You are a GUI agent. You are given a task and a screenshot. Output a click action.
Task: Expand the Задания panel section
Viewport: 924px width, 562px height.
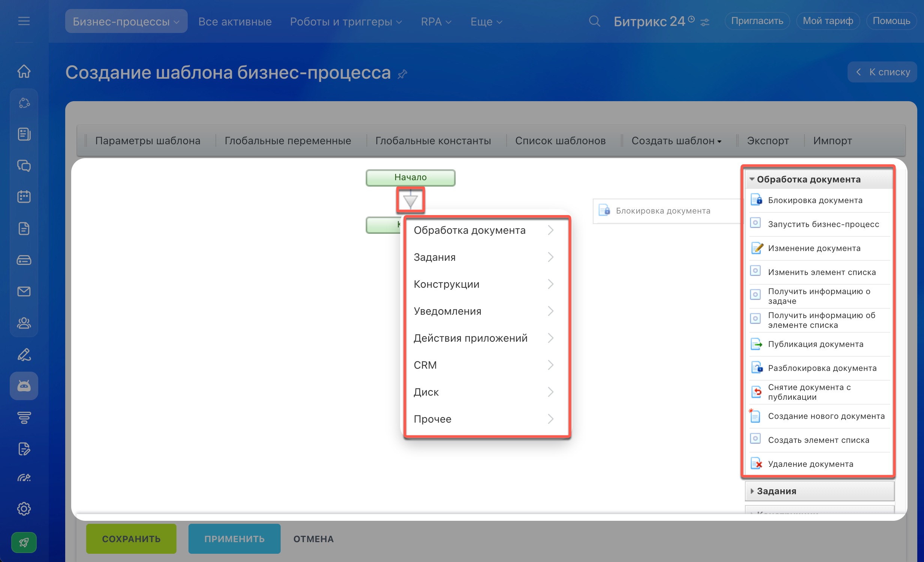click(819, 491)
